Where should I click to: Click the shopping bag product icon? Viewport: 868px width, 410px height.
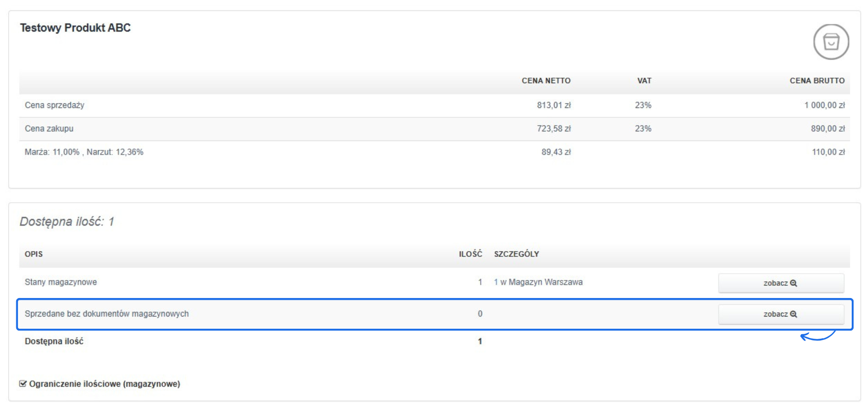tap(831, 42)
